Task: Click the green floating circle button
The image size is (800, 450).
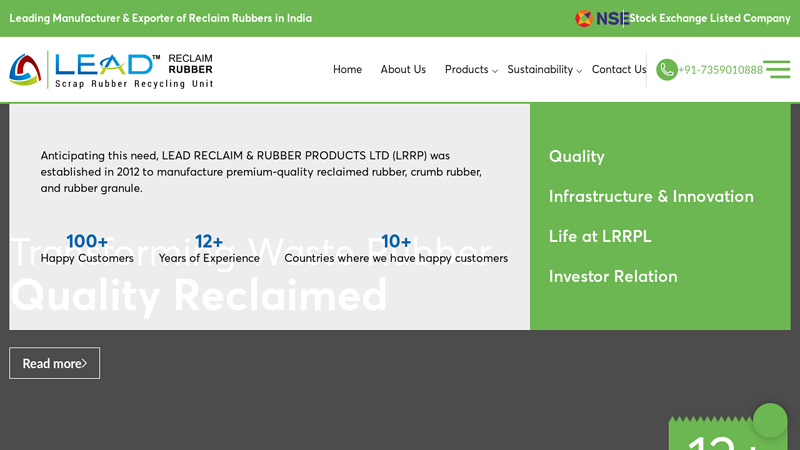Action: (x=770, y=420)
